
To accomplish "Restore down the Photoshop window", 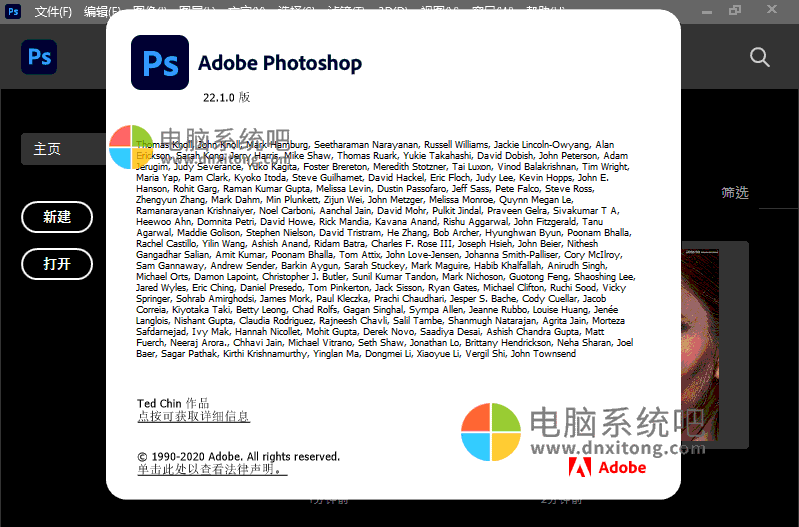I will [735, 11].
